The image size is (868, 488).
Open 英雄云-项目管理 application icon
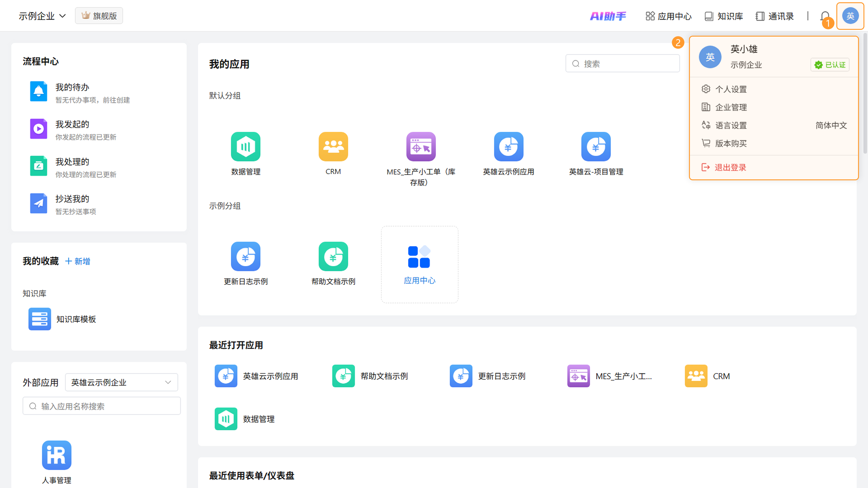(596, 147)
